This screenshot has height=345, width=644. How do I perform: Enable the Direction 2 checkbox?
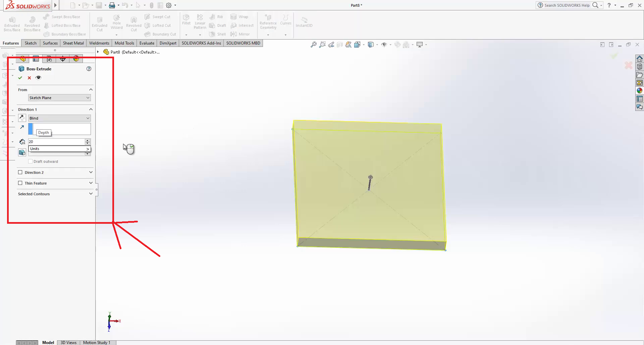click(x=20, y=172)
